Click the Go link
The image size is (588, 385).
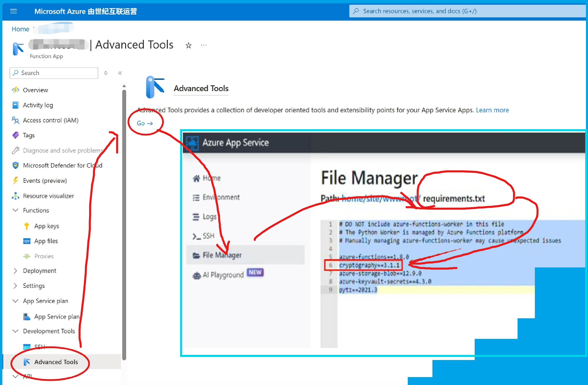(x=145, y=123)
